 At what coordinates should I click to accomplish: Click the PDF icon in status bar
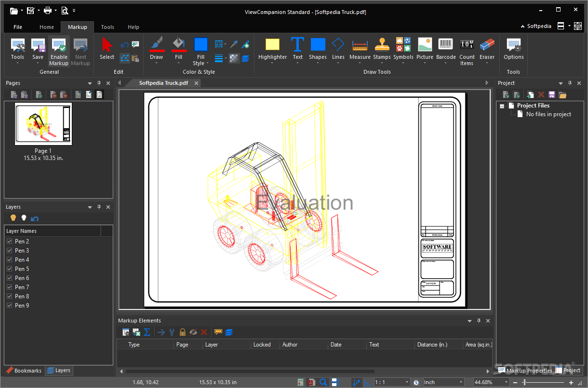312,382
